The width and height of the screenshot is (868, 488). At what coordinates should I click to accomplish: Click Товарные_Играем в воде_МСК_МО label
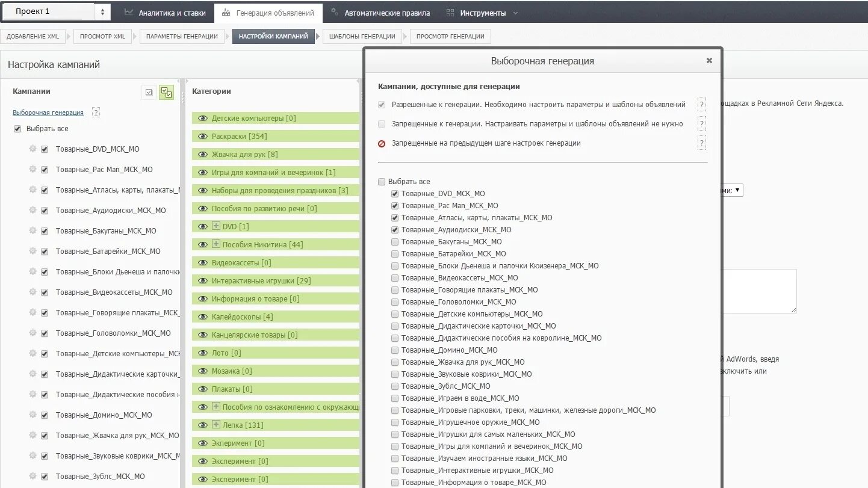[x=460, y=398]
